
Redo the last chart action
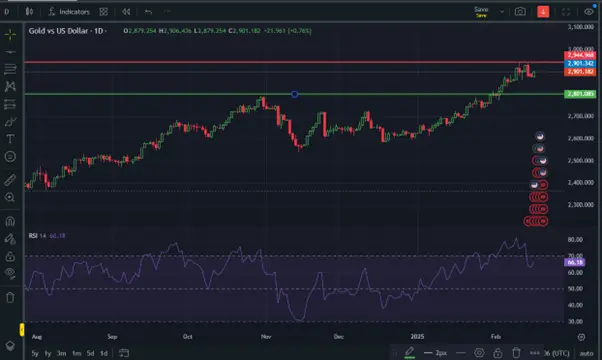(x=167, y=12)
